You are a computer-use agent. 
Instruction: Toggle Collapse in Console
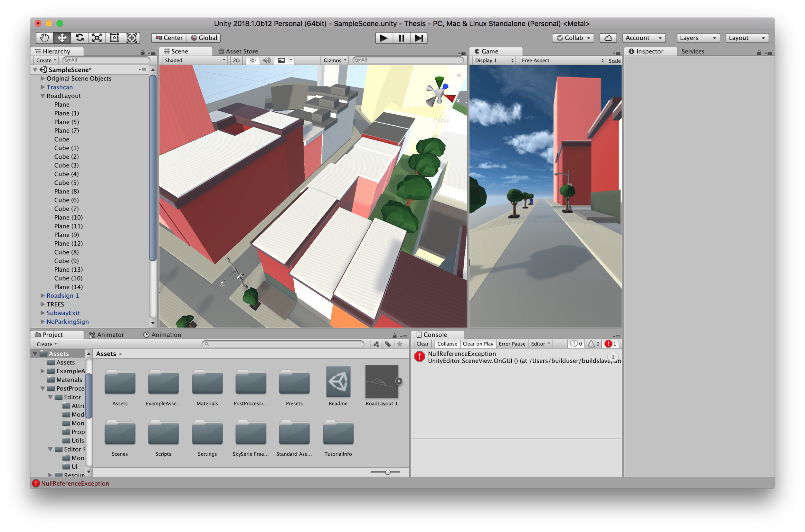[x=447, y=344]
